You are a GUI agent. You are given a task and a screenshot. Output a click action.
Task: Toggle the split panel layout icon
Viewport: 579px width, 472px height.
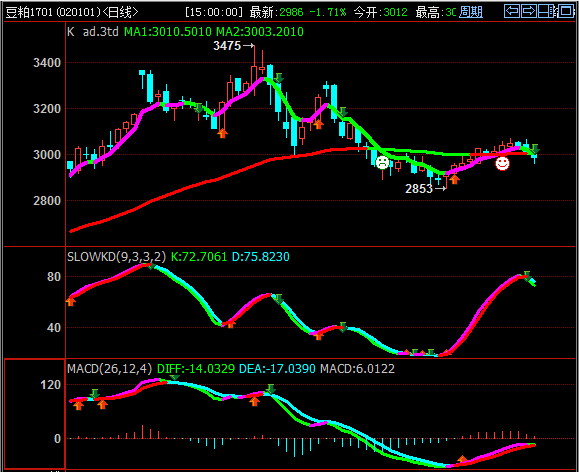coord(547,11)
